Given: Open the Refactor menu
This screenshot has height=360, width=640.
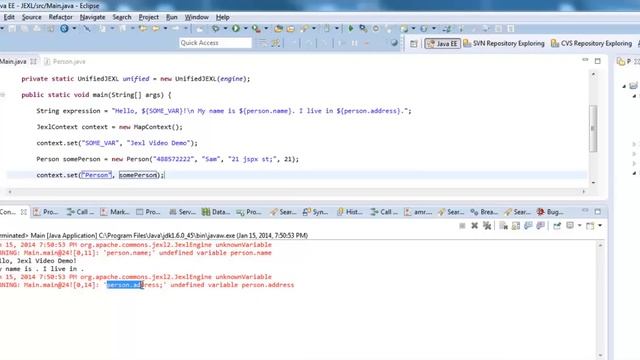Looking at the screenshot, I should (60, 17).
